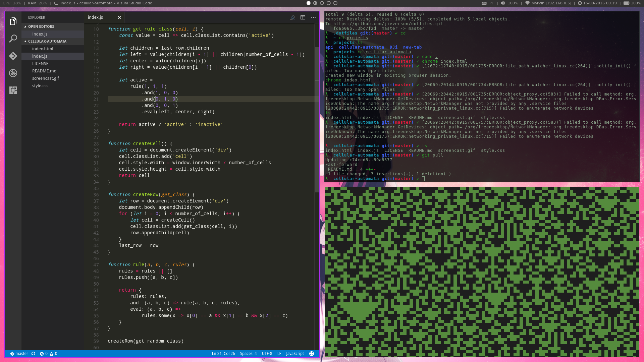Collapse the CELLULAR-AUTOMATA folder section
This screenshot has height=362, width=644.
47,41
